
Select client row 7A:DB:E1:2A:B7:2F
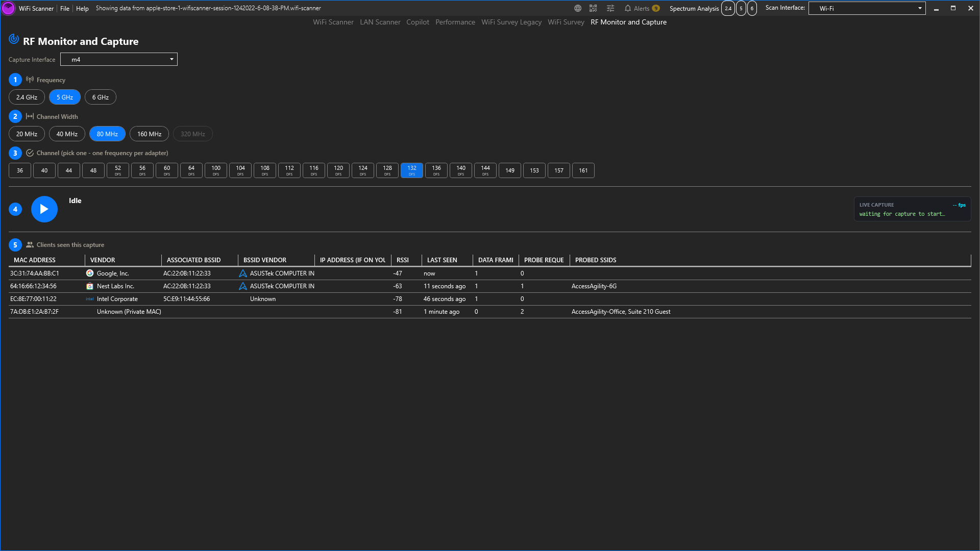click(x=489, y=312)
